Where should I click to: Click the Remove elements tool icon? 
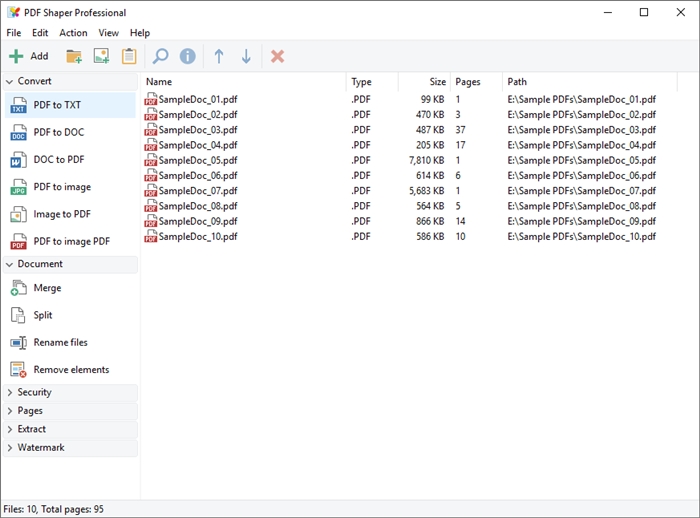point(18,370)
